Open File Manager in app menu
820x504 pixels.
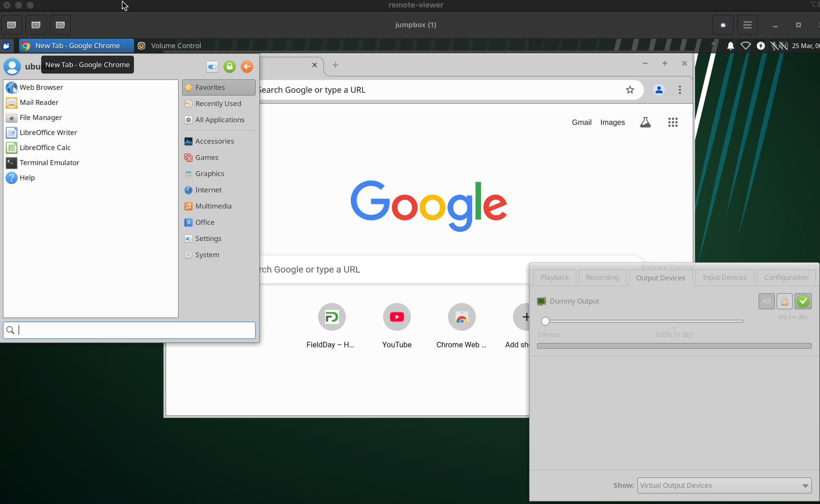point(91,117)
